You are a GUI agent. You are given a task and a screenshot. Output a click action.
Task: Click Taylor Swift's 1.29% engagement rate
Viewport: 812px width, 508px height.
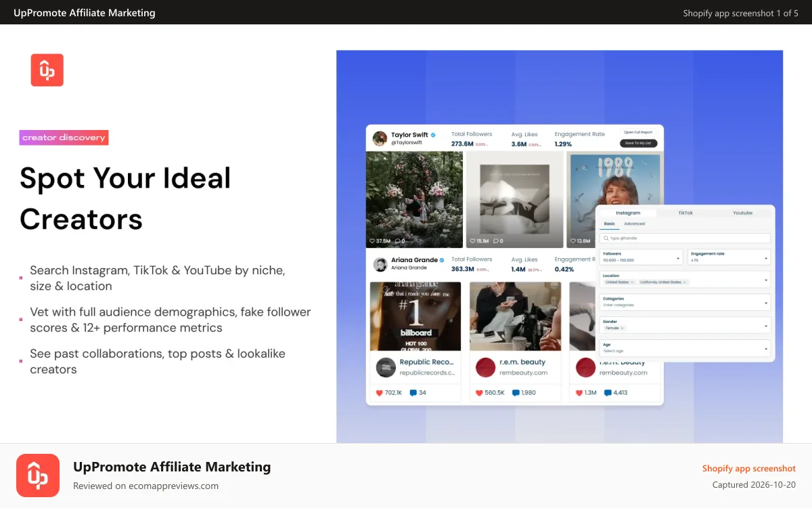pos(564,144)
